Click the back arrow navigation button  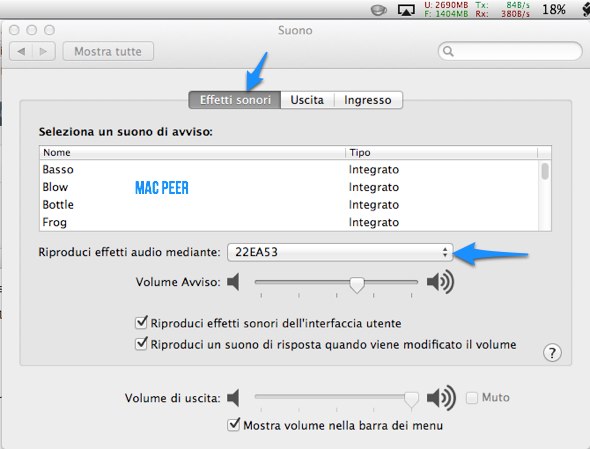pos(21,51)
